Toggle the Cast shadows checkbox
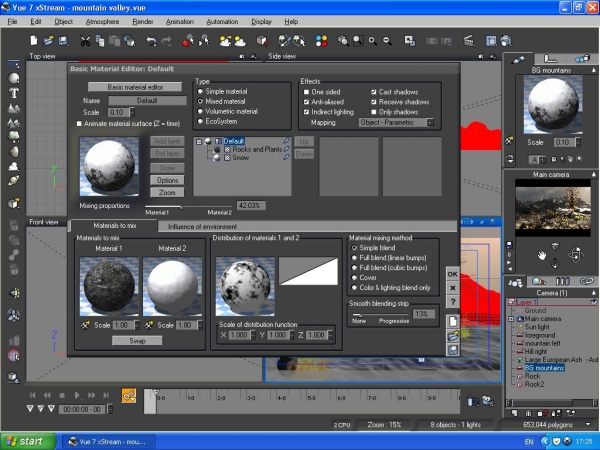This screenshot has height=450, width=600. pos(373,92)
